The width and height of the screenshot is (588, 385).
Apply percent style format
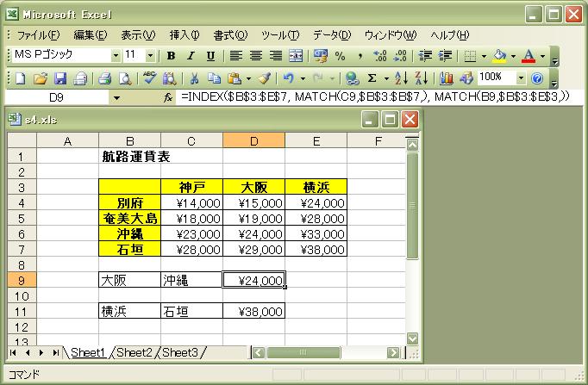coord(340,56)
